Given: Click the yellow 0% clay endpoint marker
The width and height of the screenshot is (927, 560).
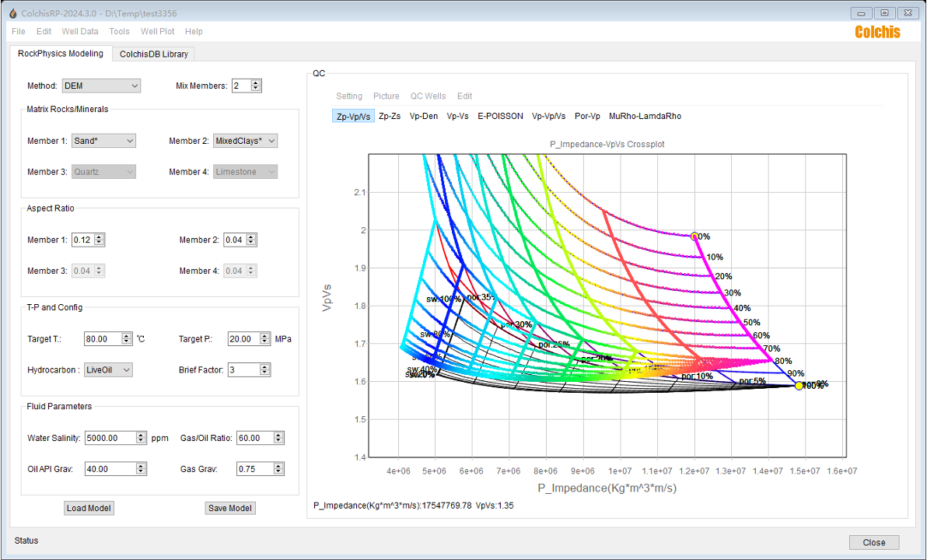Looking at the screenshot, I should tap(694, 236).
